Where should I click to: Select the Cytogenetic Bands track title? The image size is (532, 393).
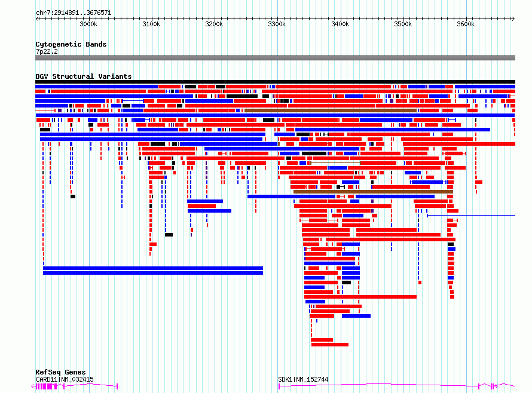(x=71, y=44)
